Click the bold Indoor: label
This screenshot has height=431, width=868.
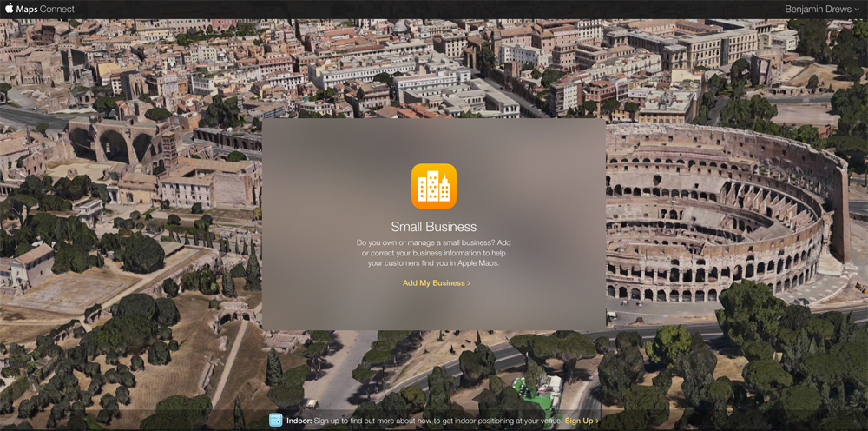coord(300,421)
